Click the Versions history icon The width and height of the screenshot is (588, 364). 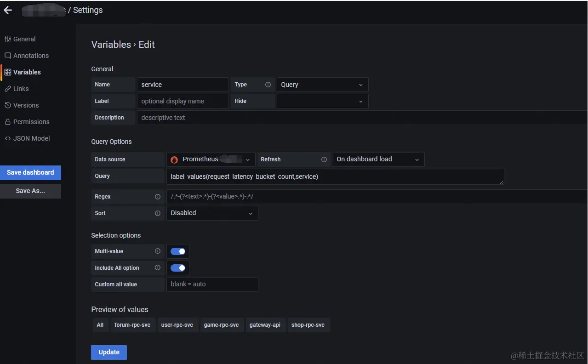[7, 105]
